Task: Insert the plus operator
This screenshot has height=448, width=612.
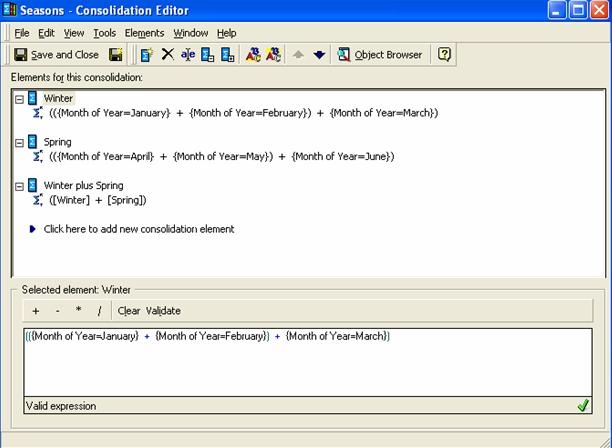Action: click(x=36, y=311)
